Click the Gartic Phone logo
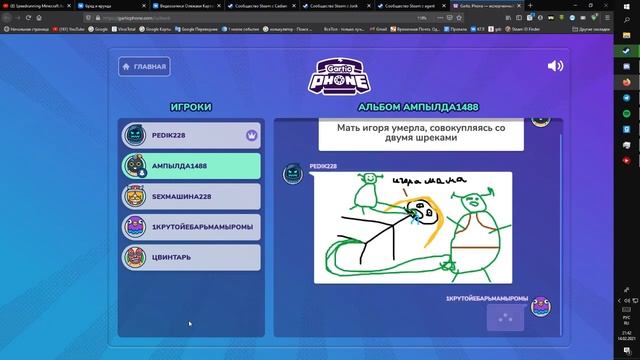The image size is (640, 360). point(339,76)
